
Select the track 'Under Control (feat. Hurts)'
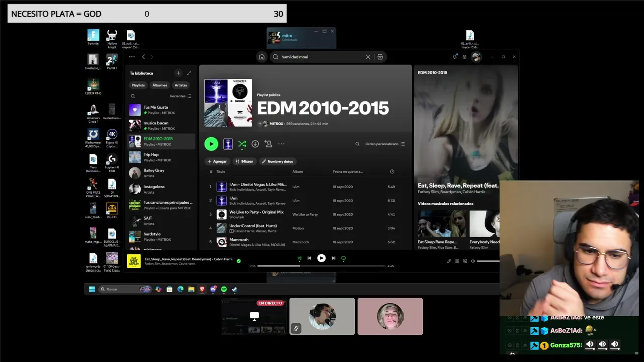[x=253, y=226]
